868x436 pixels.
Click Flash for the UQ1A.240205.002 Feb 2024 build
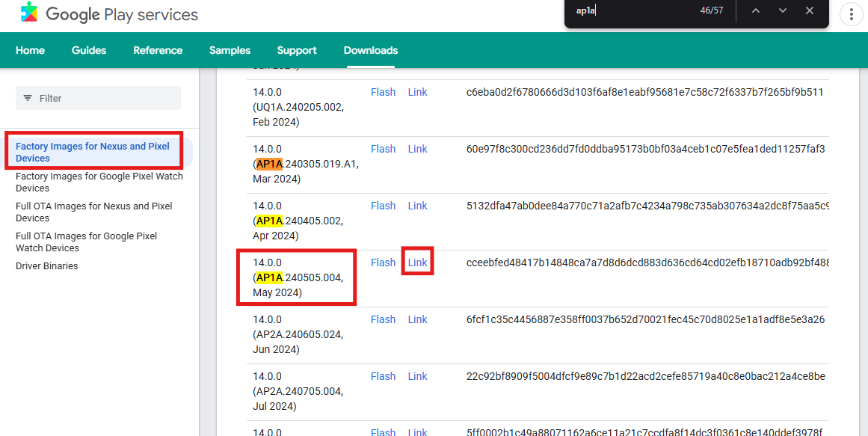(x=383, y=91)
